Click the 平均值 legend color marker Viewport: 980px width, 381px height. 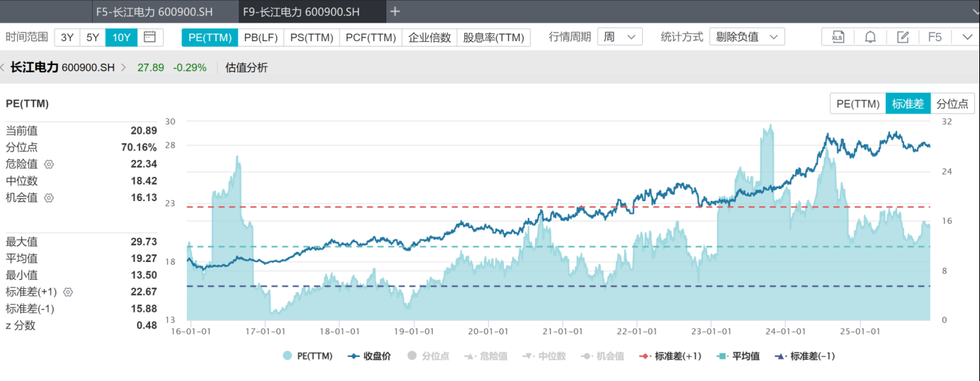click(x=724, y=356)
